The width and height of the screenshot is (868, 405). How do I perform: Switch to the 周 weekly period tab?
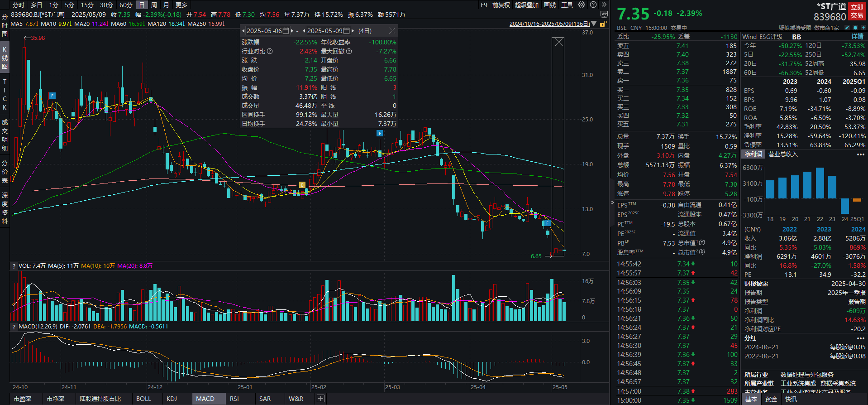pos(154,5)
